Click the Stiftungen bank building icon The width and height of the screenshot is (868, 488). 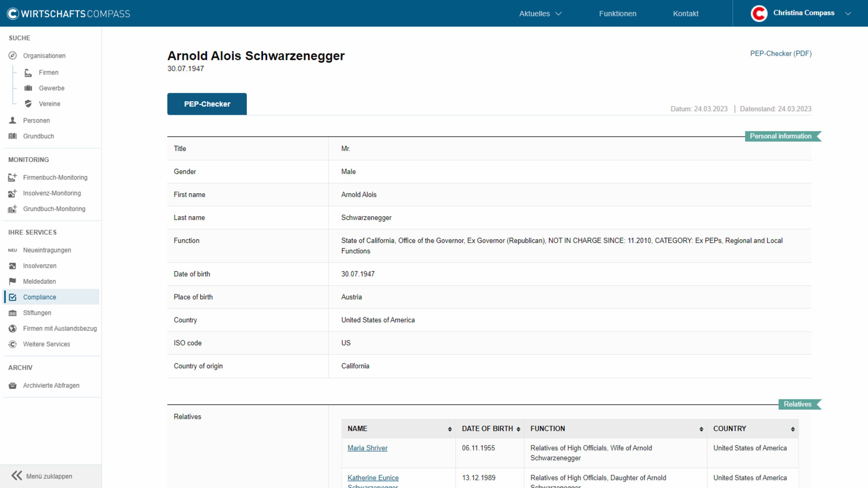click(x=12, y=313)
